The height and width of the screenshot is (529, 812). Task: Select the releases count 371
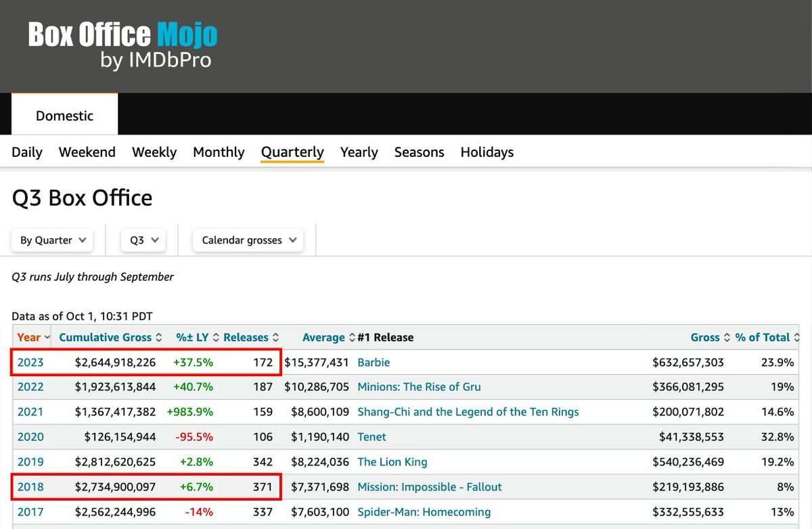[263, 487]
